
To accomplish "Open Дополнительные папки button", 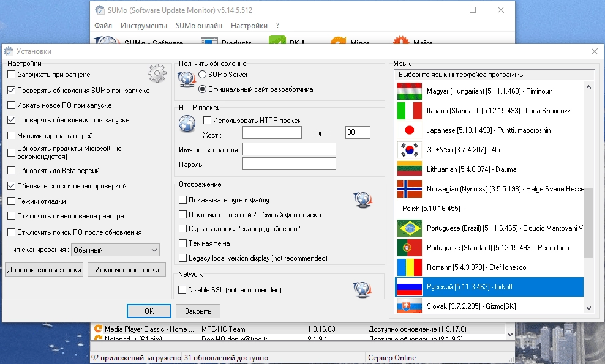I will pos(44,270).
